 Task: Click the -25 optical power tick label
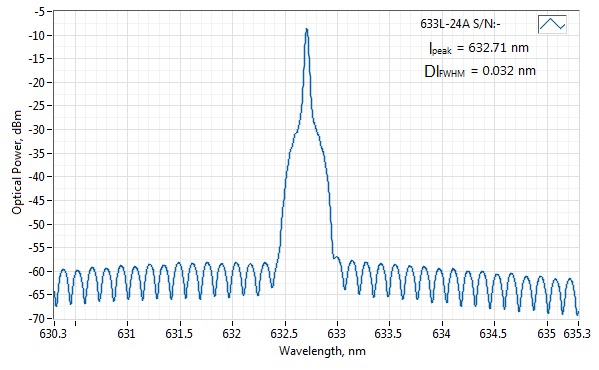(x=37, y=106)
